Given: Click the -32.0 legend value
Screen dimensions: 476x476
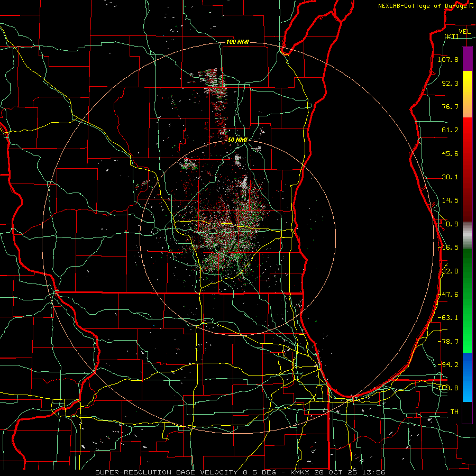Looking at the screenshot, I should click(448, 271).
